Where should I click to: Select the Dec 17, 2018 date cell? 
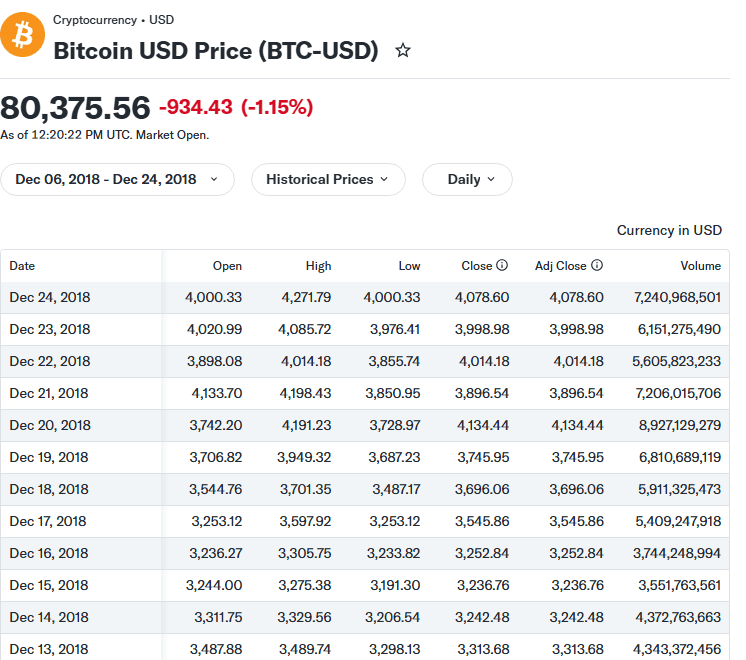[x=48, y=521]
